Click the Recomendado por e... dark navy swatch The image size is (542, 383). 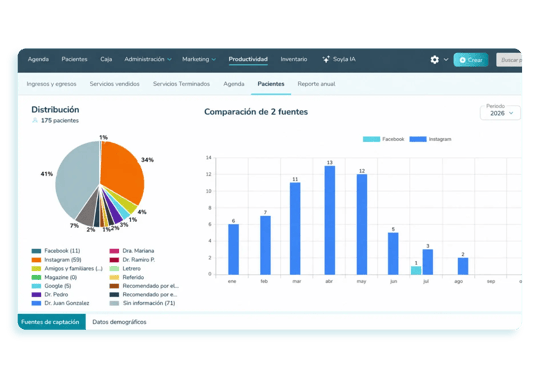click(x=114, y=295)
